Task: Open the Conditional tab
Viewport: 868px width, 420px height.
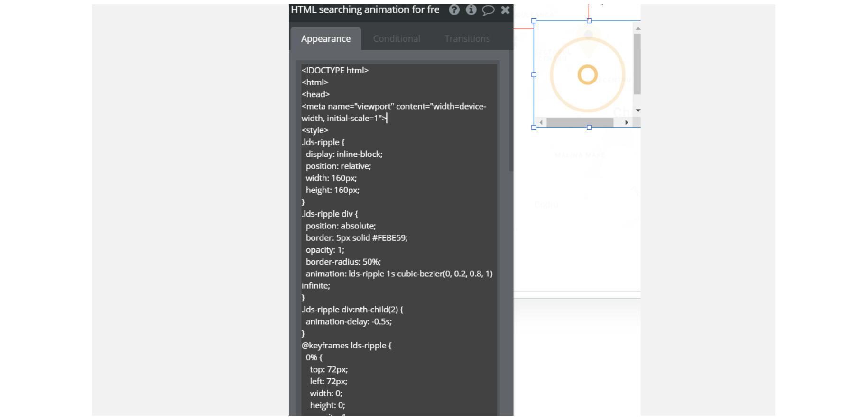Action: coord(397,39)
